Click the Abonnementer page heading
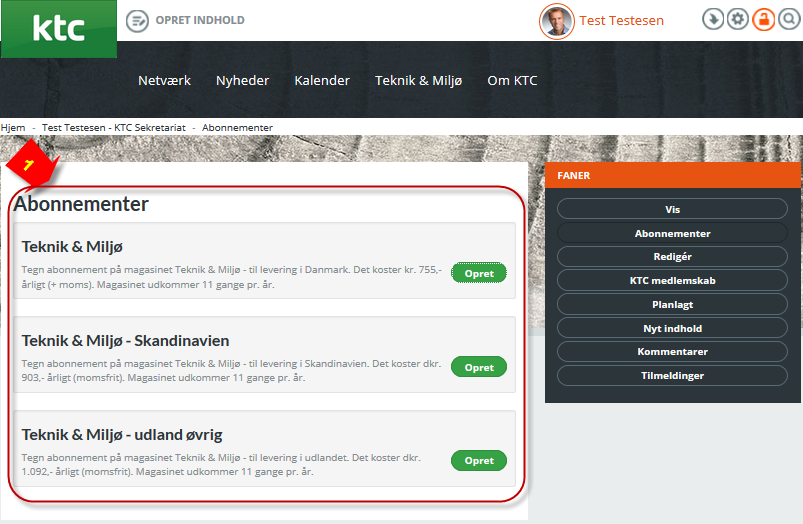This screenshot has height=524, width=803. click(81, 204)
